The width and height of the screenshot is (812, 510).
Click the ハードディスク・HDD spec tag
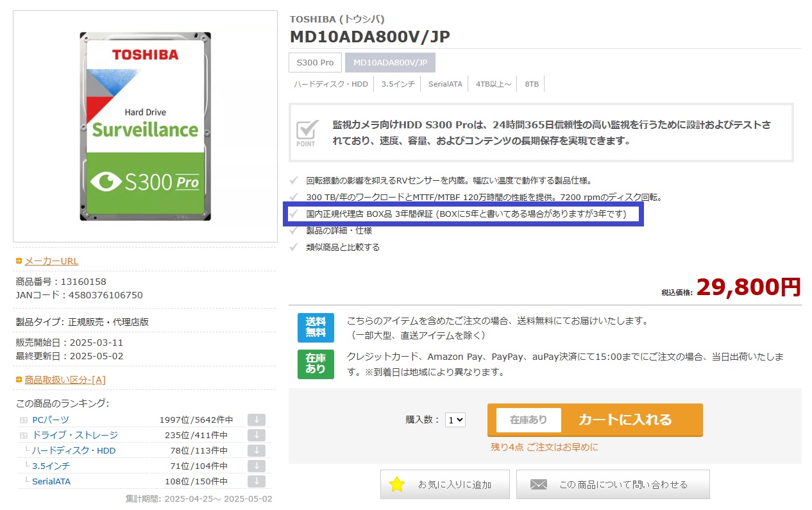[x=331, y=84]
